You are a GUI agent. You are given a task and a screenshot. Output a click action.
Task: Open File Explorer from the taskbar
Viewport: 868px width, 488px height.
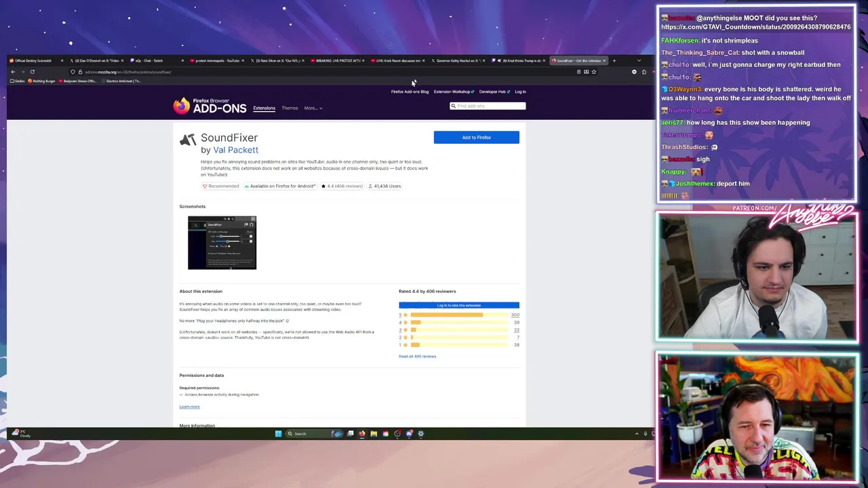coord(374,434)
